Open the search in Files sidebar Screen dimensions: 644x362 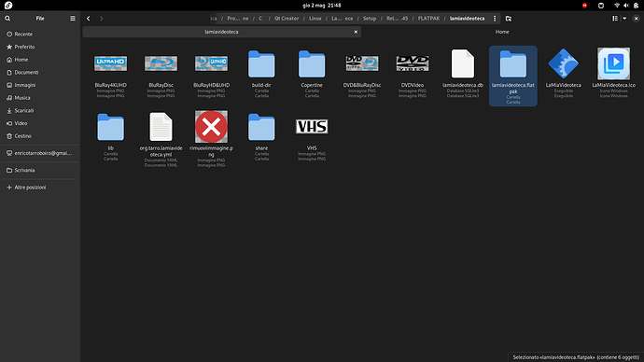[7, 19]
